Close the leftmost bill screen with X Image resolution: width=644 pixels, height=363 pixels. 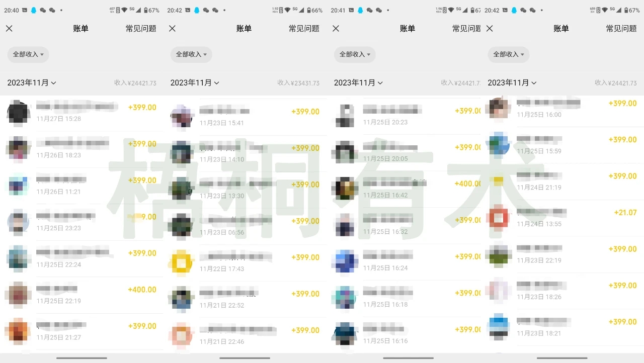(x=9, y=29)
